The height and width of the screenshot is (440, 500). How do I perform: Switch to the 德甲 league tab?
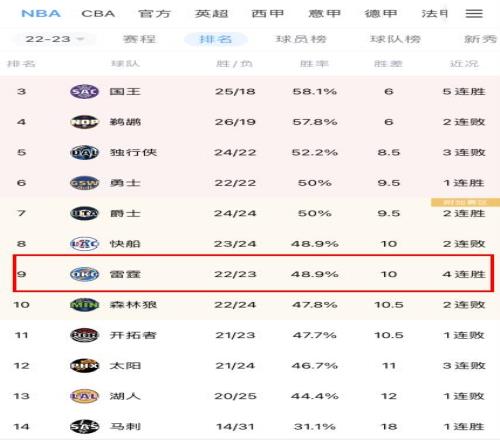click(381, 14)
